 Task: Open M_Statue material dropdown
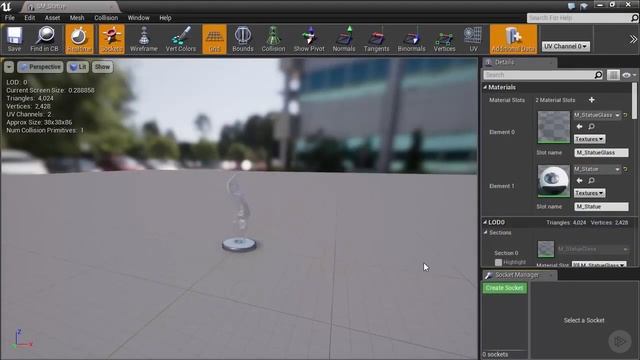(x=597, y=169)
